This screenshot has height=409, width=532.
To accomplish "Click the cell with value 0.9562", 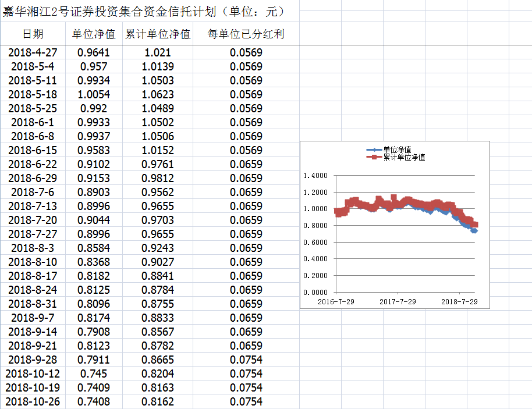I will pyautogui.click(x=158, y=191).
